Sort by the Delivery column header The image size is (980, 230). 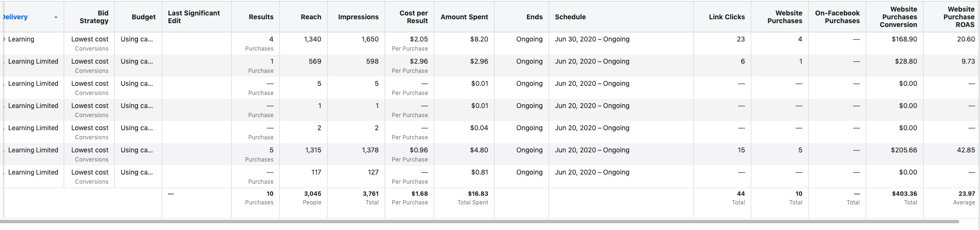point(15,17)
